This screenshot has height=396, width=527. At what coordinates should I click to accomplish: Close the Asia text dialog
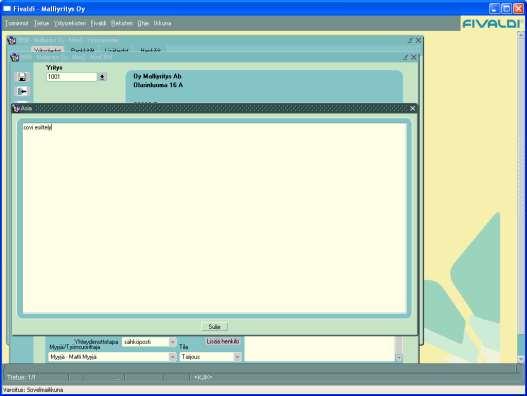pyautogui.click(x=412, y=108)
